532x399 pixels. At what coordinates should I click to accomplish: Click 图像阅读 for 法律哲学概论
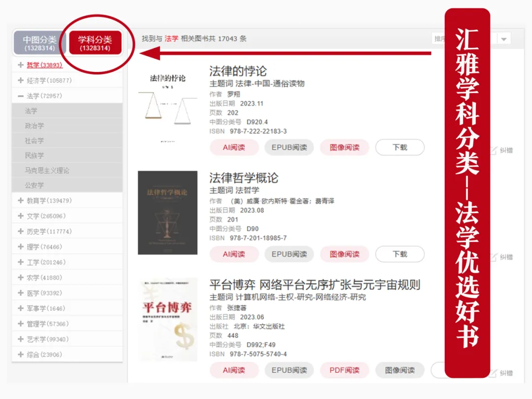coord(344,254)
